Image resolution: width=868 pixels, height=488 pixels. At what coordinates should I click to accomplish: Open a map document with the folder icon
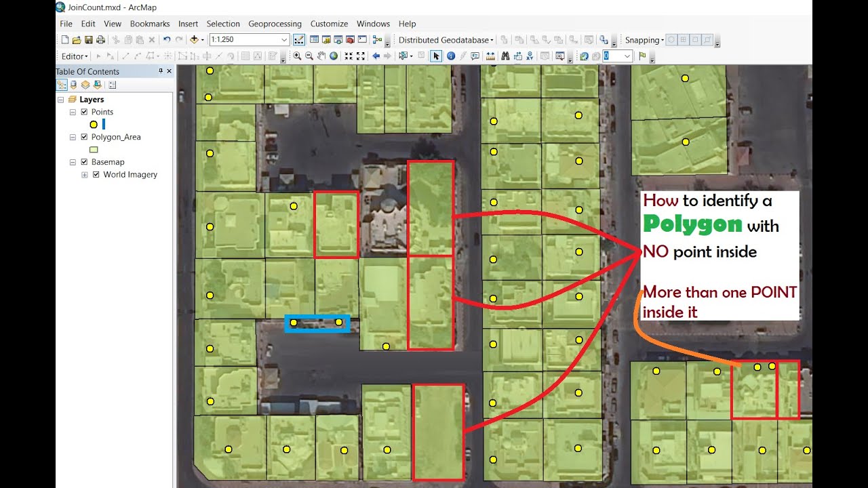click(77, 40)
